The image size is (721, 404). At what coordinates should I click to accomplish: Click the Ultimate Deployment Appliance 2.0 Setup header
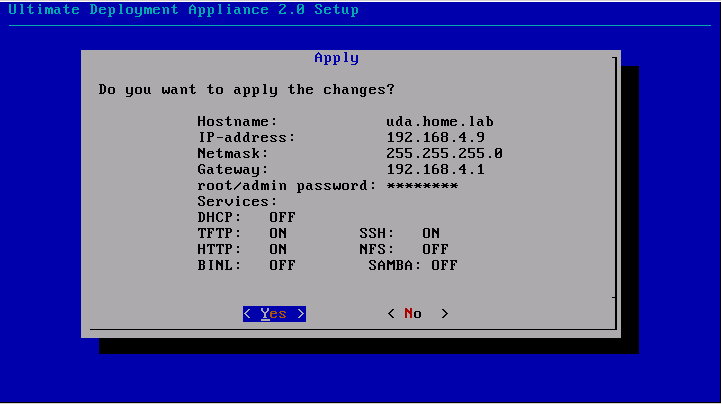click(x=183, y=10)
